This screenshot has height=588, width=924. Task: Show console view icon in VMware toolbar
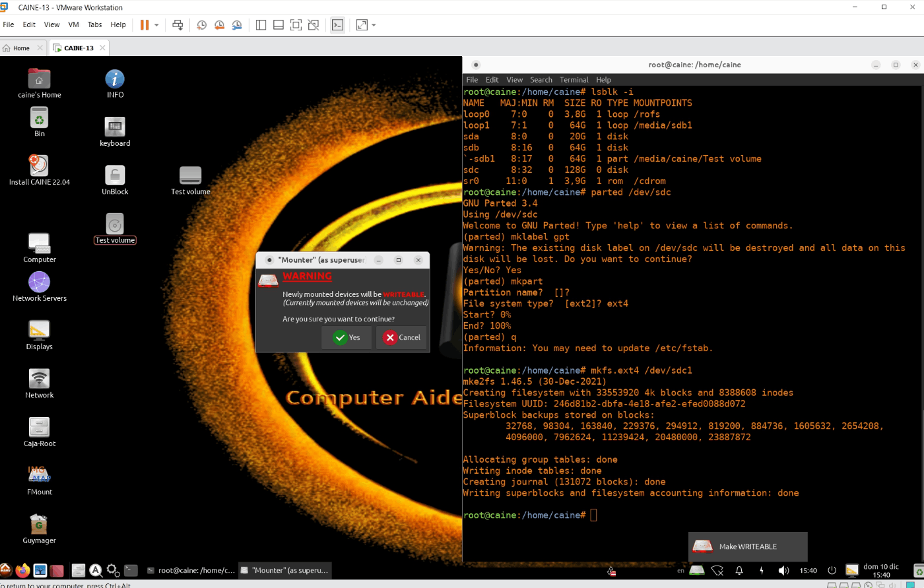(338, 25)
